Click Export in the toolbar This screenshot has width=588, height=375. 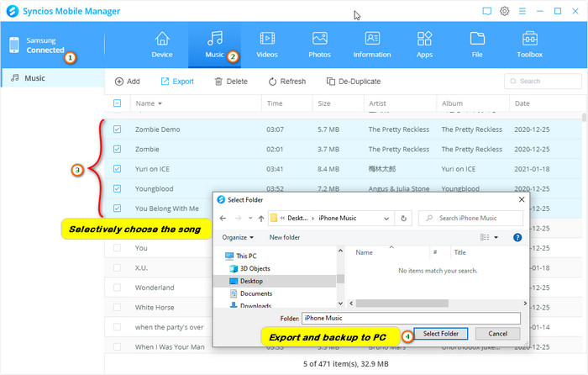click(177, 82)
